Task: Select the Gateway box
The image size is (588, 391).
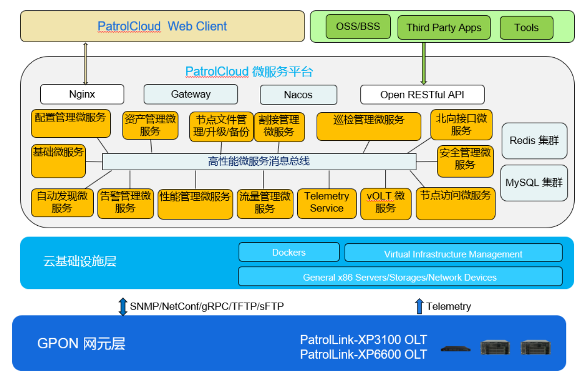Action: click(191, 94)
